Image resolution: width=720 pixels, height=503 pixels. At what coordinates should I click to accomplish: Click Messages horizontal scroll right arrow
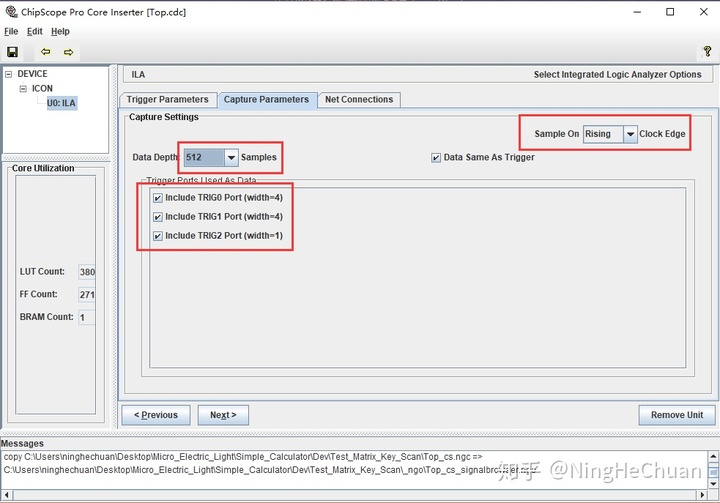click(x=702, y=495)
